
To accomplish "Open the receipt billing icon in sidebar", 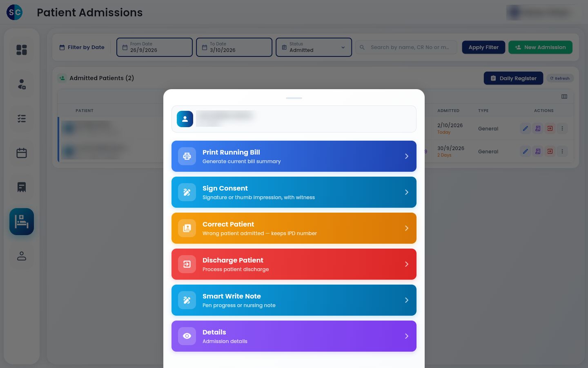I will pos(22,187).
